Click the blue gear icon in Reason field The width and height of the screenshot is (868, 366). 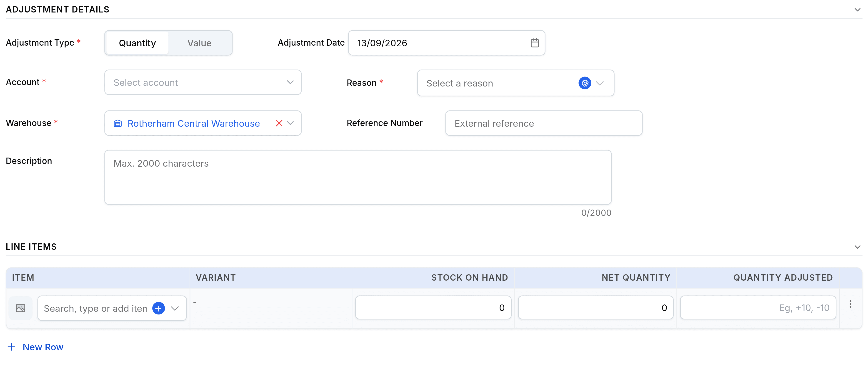585,83
